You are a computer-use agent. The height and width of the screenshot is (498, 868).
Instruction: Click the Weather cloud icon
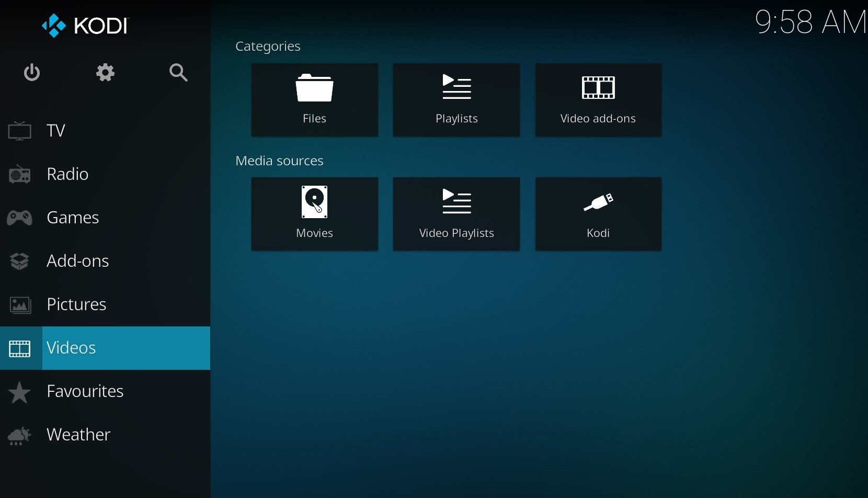(x=19, y=435)
